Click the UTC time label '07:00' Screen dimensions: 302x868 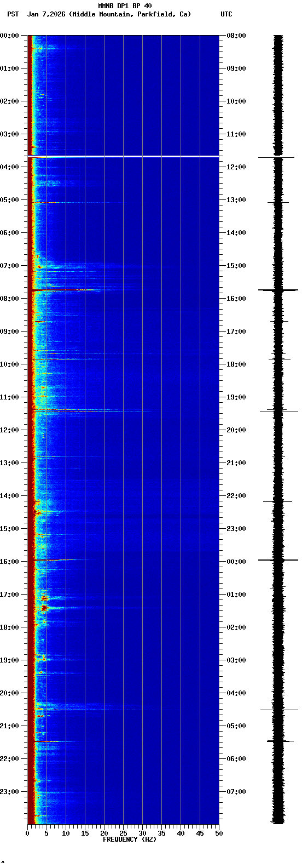click(x=236, y=792)
